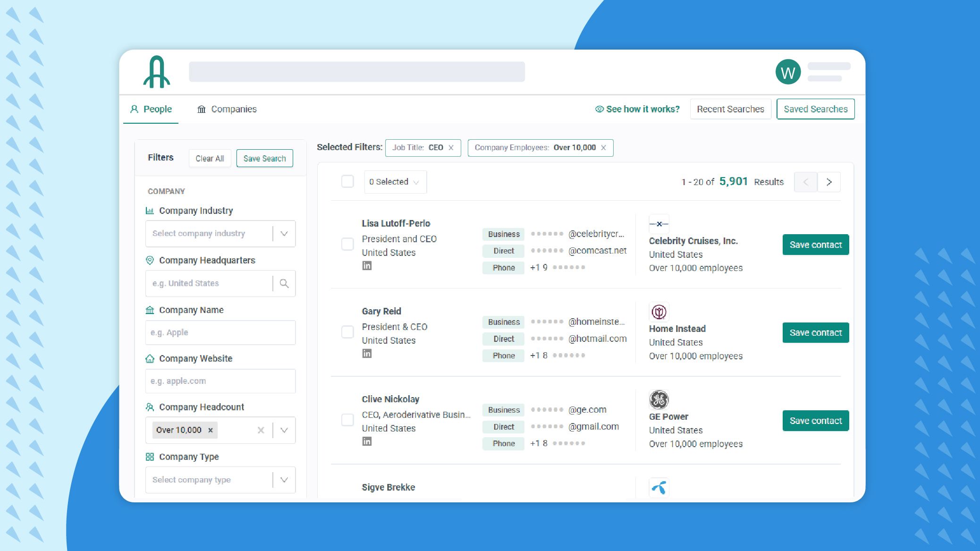Save contact for Home Instead row
The height and width of the screenshot is (551, 980).
click(x=815, y=333)
